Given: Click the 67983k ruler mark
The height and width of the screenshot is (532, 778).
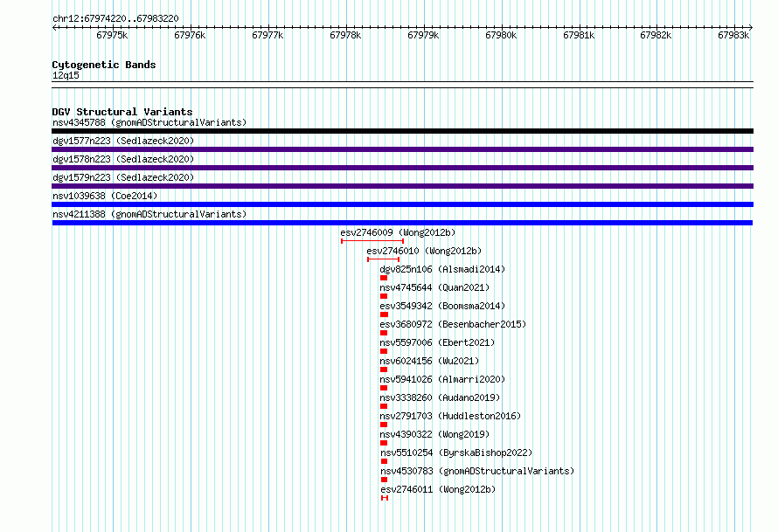Looking at the screenshot, I should pyautogui.click(x=733, y=35).
